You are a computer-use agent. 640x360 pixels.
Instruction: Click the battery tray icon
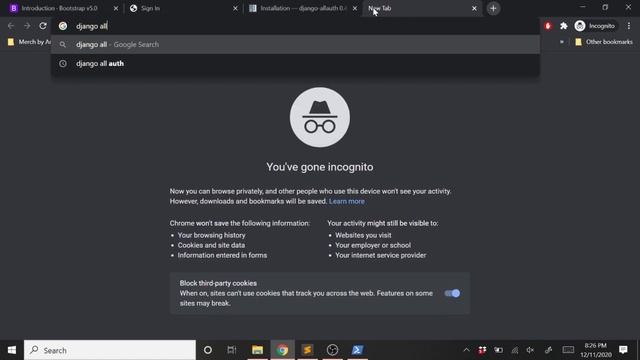[x=498, y=350]
